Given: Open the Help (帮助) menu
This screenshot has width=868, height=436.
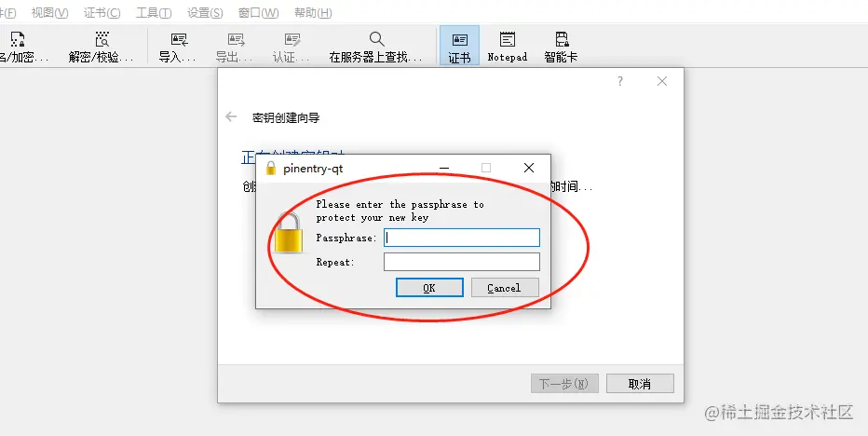Looking at the screenshot, I should click(313, 12).
